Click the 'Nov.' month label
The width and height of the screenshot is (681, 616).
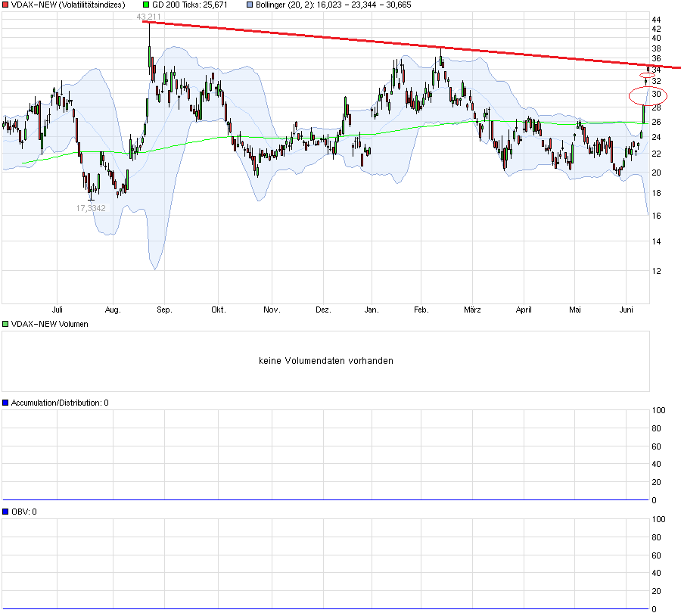[272, 310]
